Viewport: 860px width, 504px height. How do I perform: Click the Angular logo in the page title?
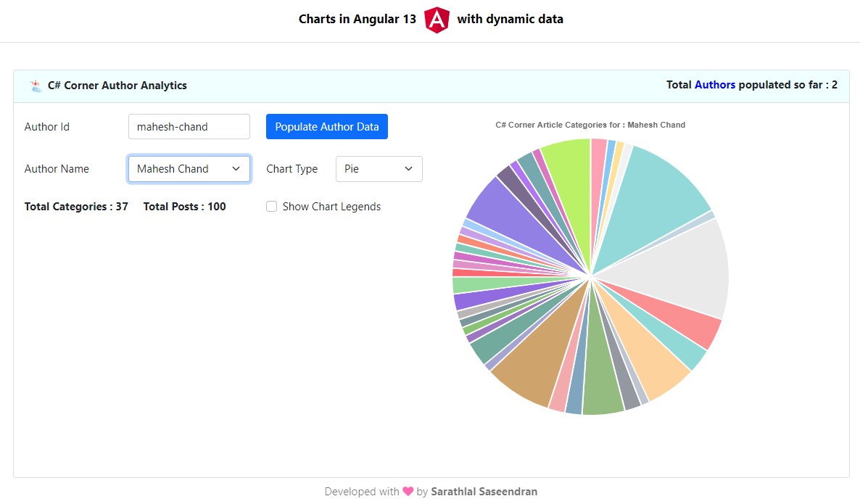tap(437, 20)
